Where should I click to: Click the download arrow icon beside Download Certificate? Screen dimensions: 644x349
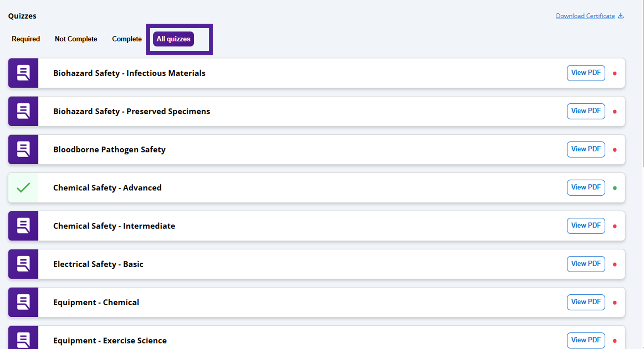(621, 16)
